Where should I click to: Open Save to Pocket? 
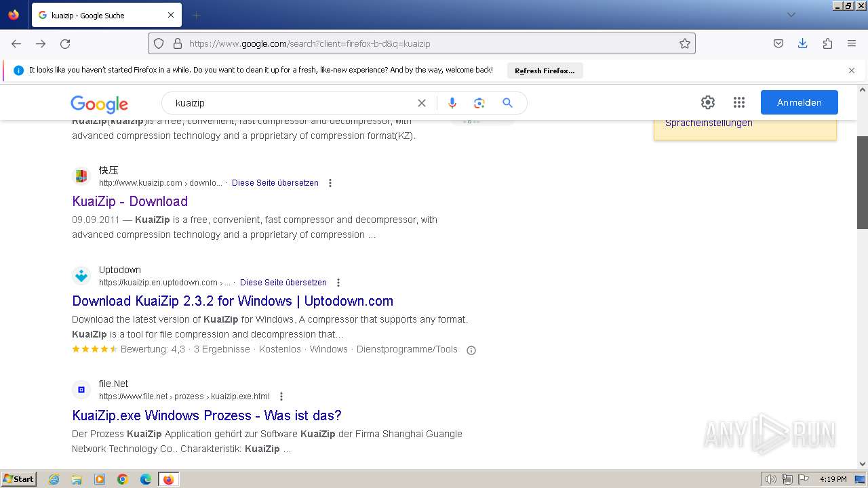[x=778, y=43]
